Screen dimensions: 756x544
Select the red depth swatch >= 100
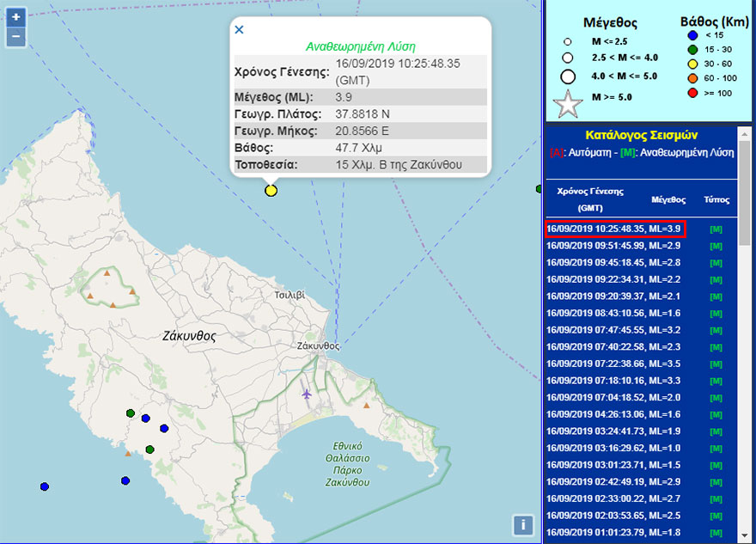pyautogui.click(x=692, y=93)
